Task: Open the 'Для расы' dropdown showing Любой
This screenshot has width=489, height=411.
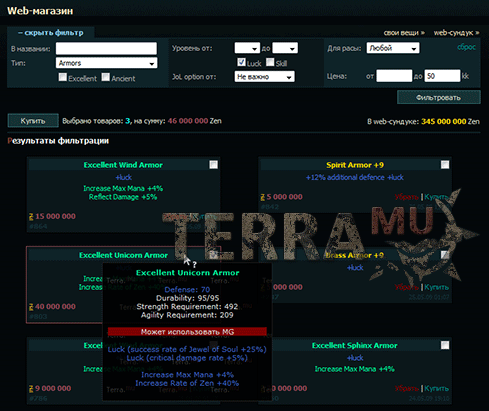Action: [393, 48]
